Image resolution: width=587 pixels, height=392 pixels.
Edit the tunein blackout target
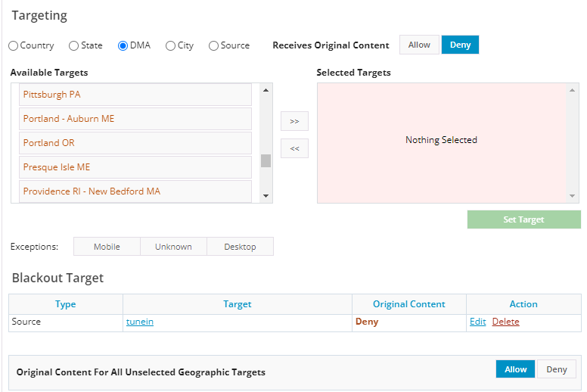pyautogui.click(x=477, y=322)
